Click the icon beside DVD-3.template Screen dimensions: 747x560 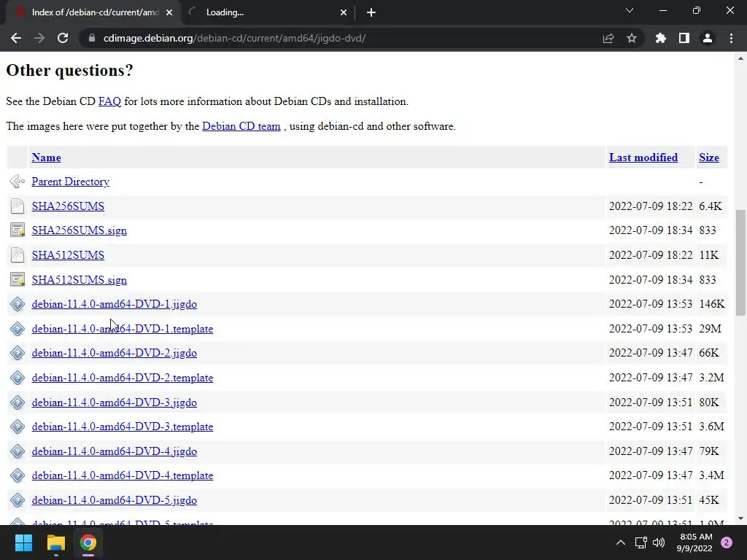pos(18,427)
